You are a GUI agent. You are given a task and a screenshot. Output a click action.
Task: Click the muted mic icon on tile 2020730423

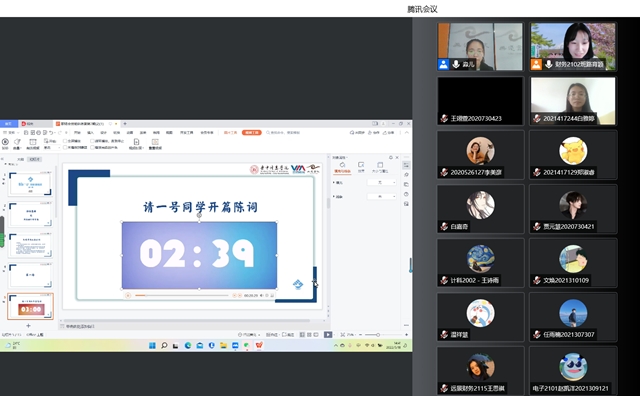(444, 118)
